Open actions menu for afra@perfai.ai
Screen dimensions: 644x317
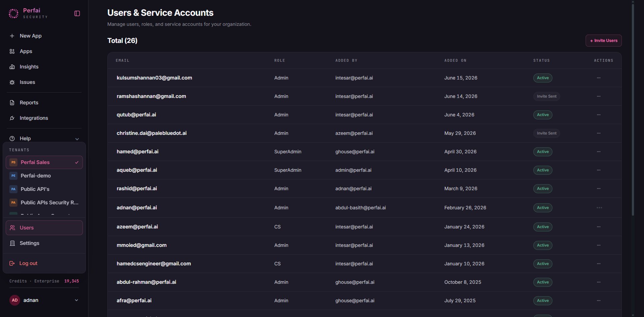[599, 301]
